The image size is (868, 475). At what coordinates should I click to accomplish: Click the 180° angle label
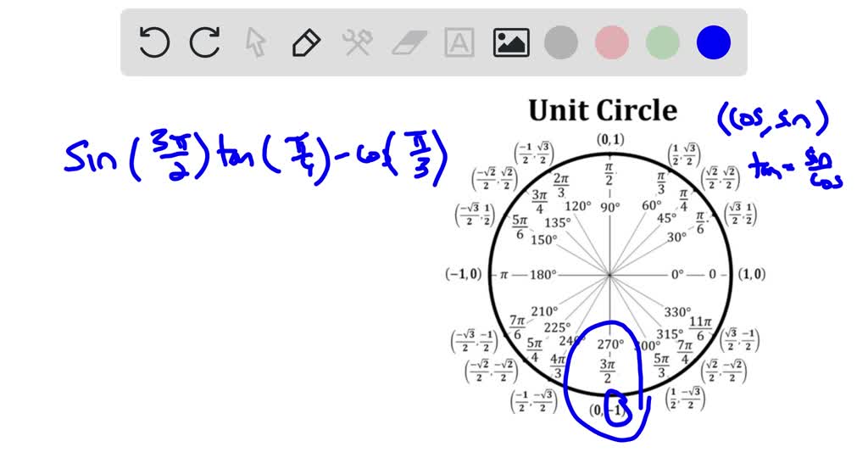click(543, 275)
